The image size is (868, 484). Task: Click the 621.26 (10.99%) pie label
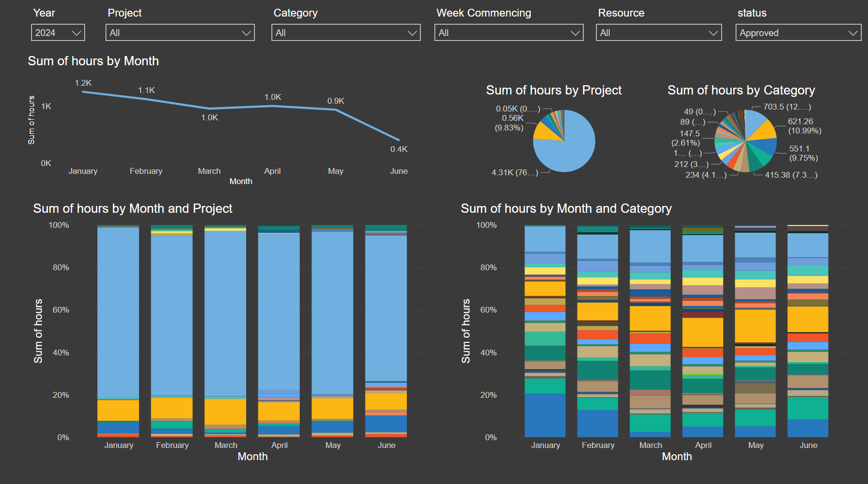pyautogui.click(x=803, y=126)
